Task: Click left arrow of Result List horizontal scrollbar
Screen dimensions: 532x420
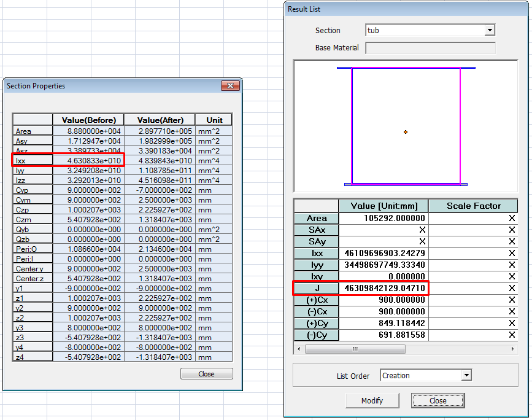Action: [x=299, y=349]
